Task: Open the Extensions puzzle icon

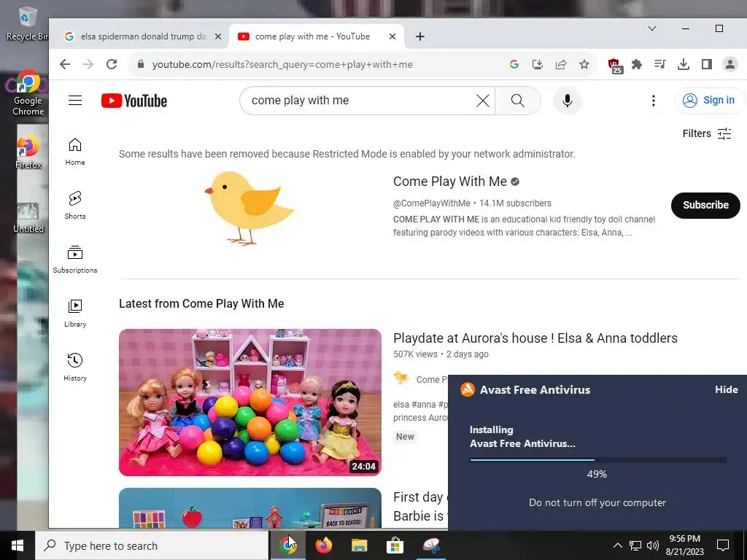Action: click(637, 64)
